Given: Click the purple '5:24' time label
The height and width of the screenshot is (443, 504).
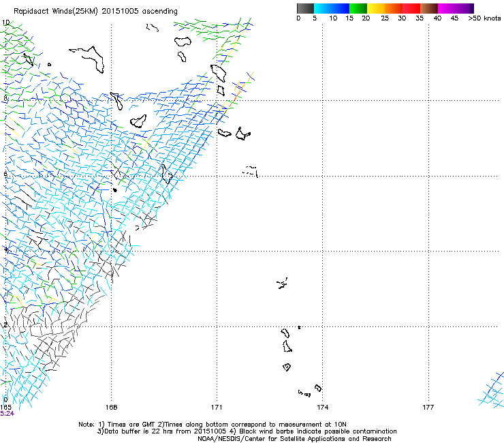Looking at the screenshot, I should [x=7, y=414].
